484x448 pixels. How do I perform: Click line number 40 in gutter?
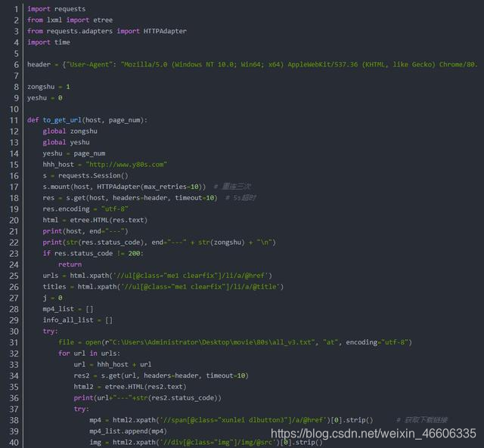[14, 443]
